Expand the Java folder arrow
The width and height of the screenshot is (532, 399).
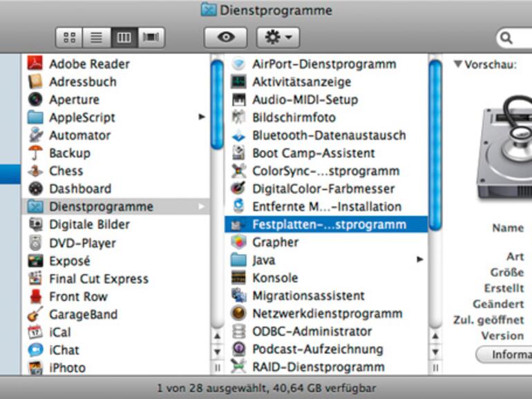point(419,260)
